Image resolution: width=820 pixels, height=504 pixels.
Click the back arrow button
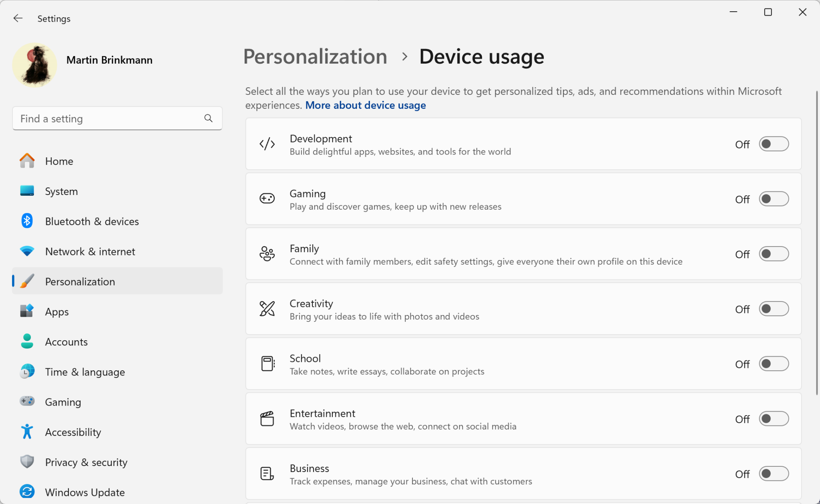[x=18, y=18]
